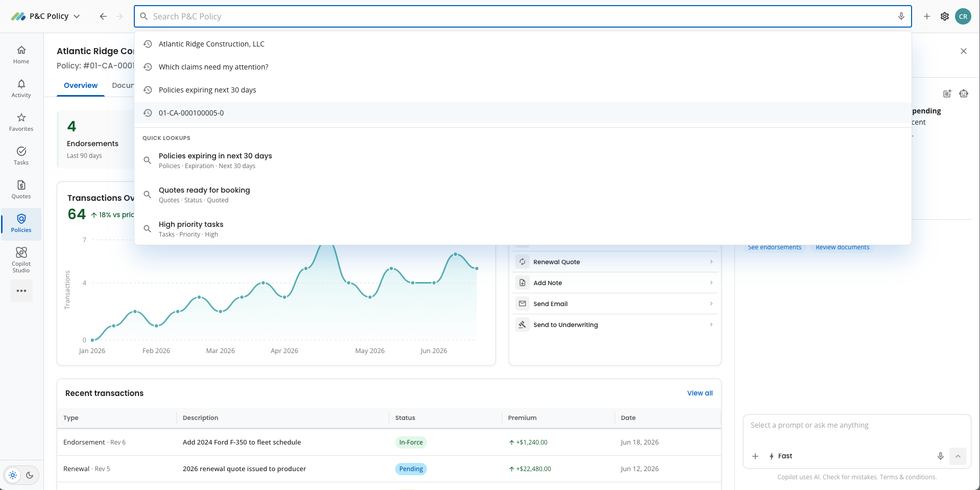The width and height of the screenshot is (980, 490).
Task: Expand Send to Underwriting row chevron
Action: [711, 324]
